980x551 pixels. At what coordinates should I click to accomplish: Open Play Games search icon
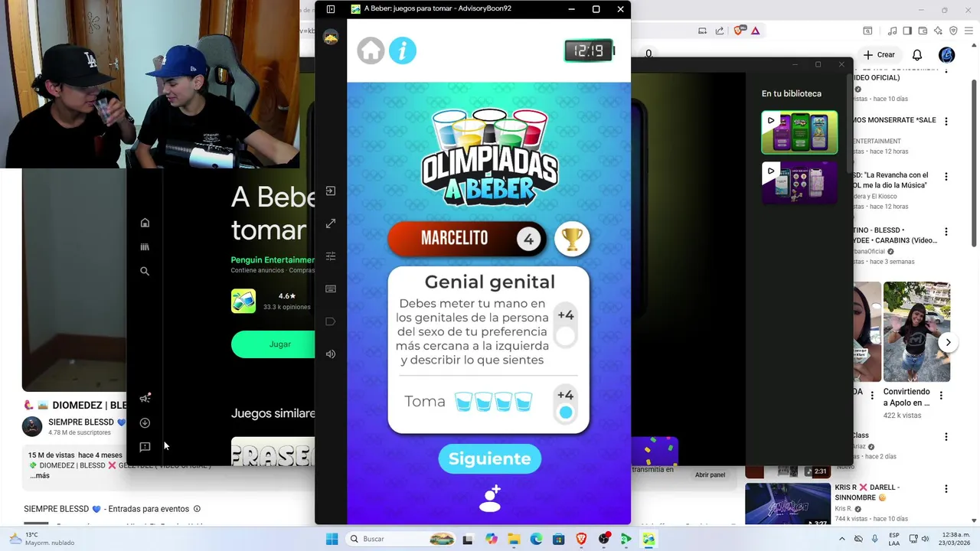click(x=145, y=271)
